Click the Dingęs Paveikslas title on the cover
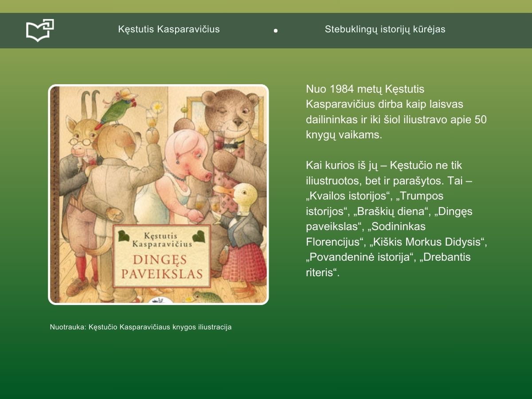This screenshot has width=532, height=399. tap(162, 266)
